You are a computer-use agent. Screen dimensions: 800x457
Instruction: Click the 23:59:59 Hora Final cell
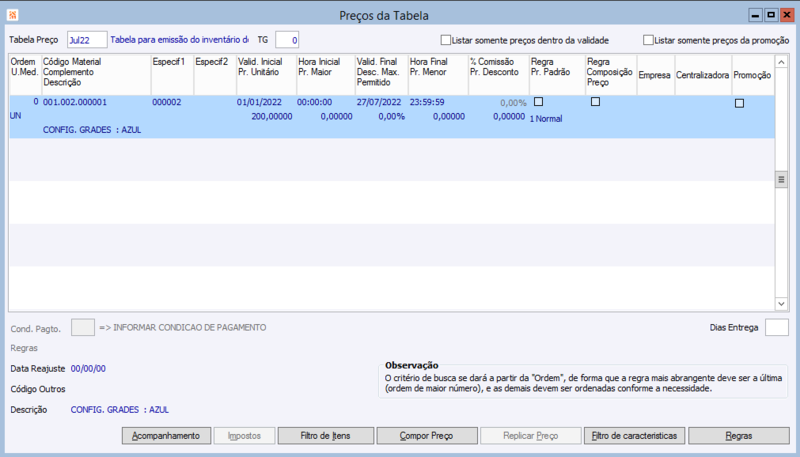pos(427,102)
